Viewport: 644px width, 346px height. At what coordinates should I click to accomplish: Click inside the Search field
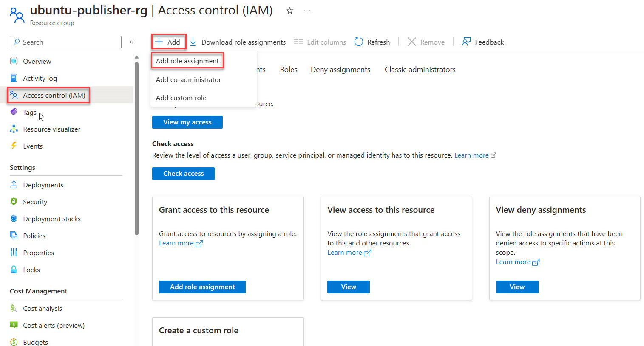(65, 42)
